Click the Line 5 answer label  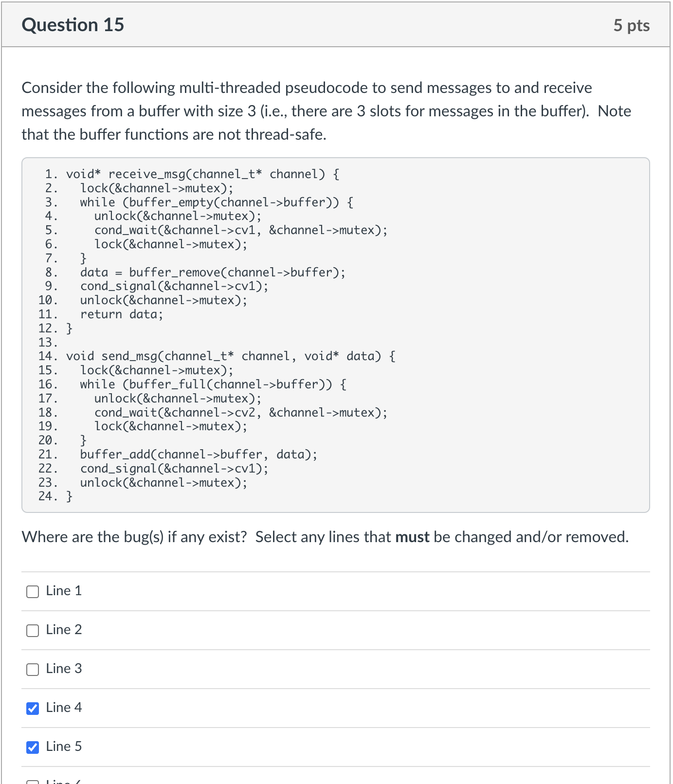[63, 747]
